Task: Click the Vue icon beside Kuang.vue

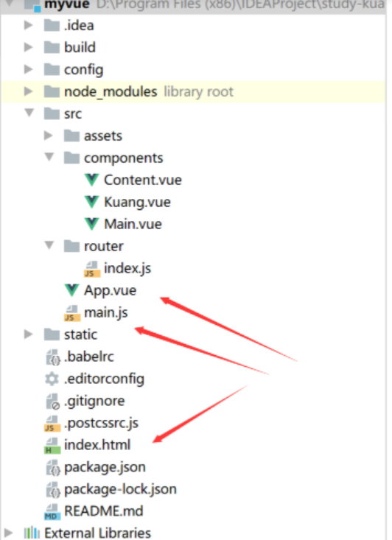Action: [x=91, y=202]
